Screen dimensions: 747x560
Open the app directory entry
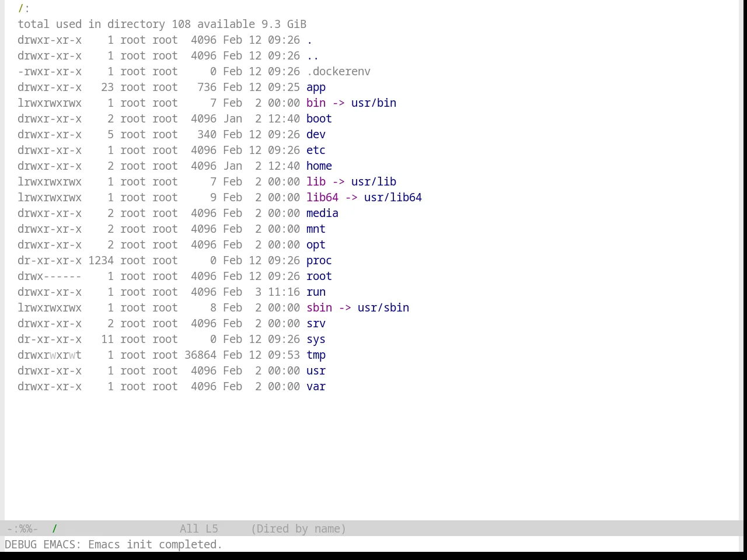pyautogui.click(x=316, y=87)
